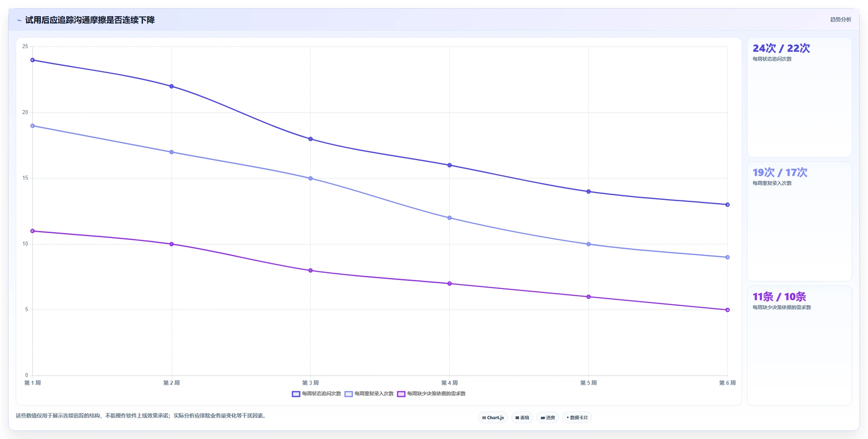Click the 数据卡片 chip in the footer
Screen dimensions: 868x439
(x=577, y=418)
